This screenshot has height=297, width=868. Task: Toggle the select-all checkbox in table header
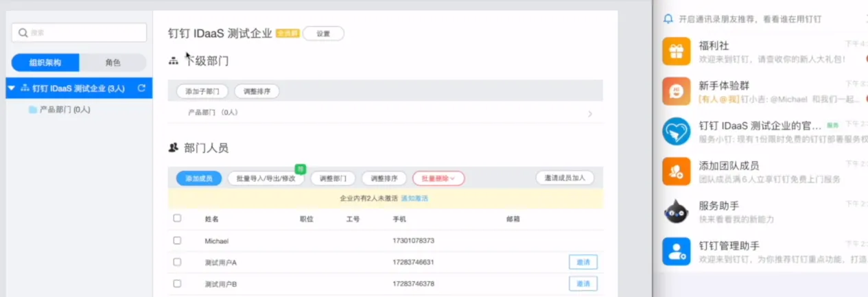click(177, 218)
